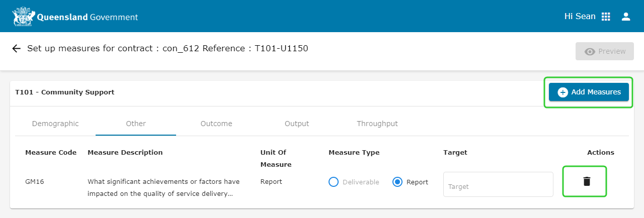Switch to the Demographic tab
The height and width of the screenshot is (218, 644).
pyautogui.click(x=55, y=124)
